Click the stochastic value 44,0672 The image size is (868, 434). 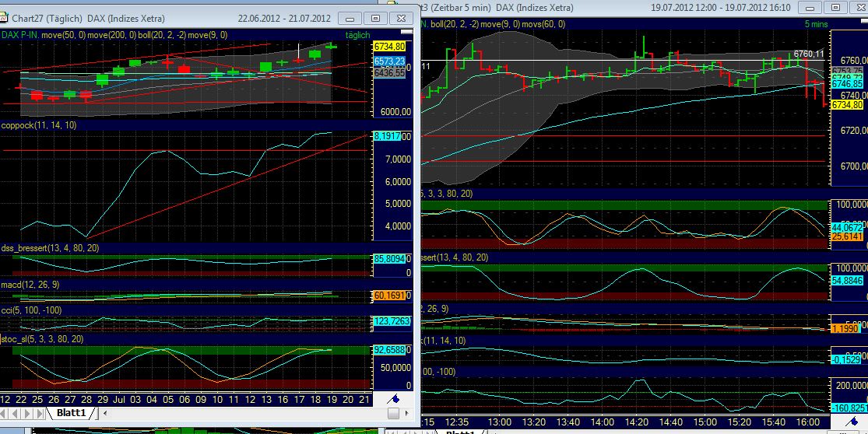pos(847,227)
